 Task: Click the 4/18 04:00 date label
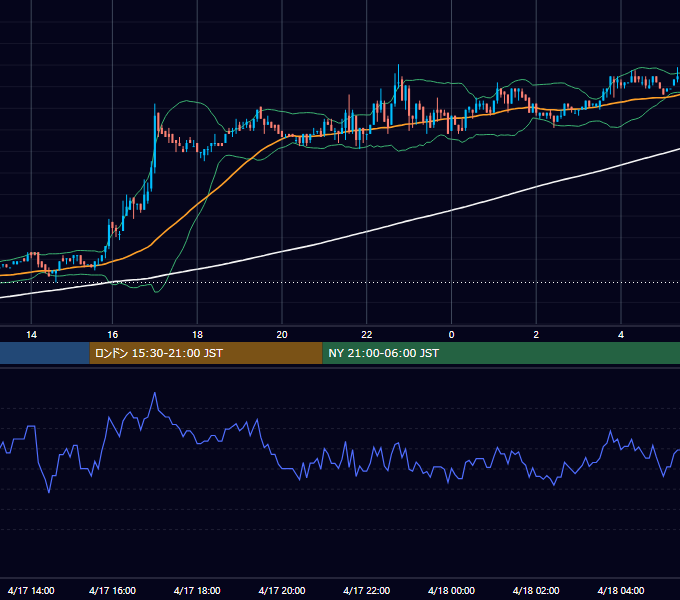(x=621, y=590)
